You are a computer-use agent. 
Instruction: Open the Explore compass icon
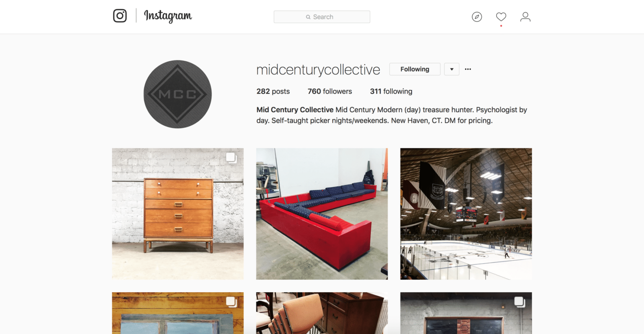click(x=477, y=17)
